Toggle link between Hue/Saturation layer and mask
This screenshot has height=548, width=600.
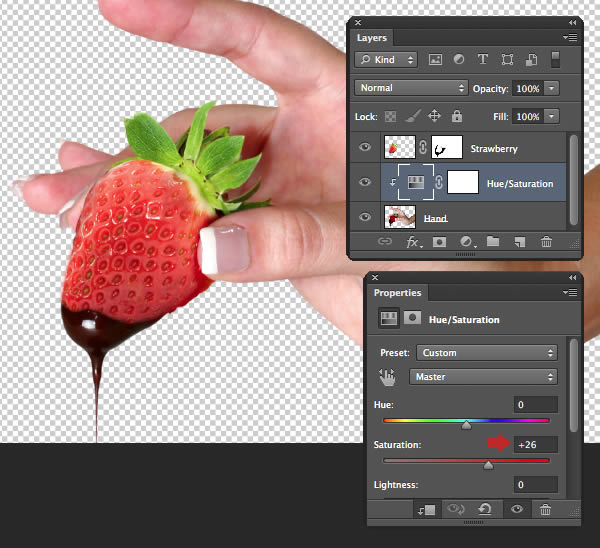click(439, 182)
